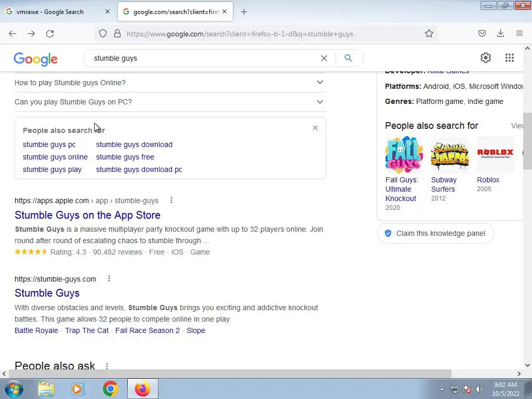
Task: Open the Slope sitelink
Action: pyautogui.click(x=196, y=330)
